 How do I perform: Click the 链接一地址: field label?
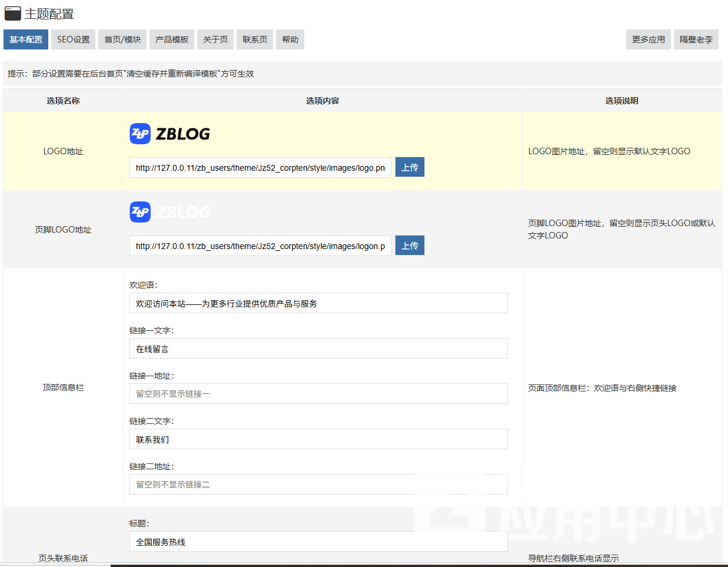[152, 376]
